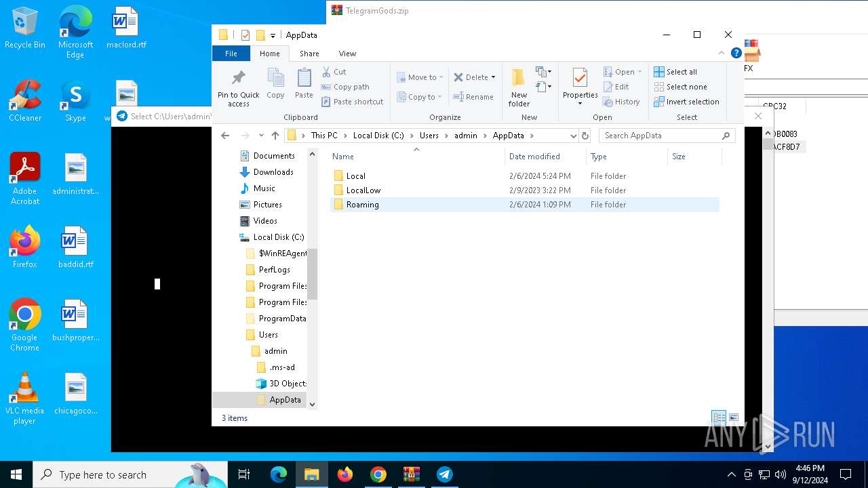Sort by Date modified column header

tap(546, 157)
